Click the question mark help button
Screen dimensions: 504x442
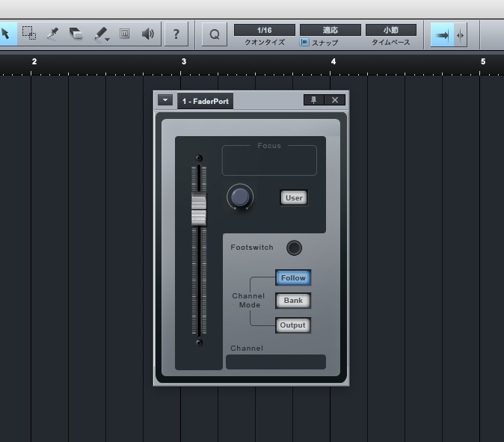point(176,34)
